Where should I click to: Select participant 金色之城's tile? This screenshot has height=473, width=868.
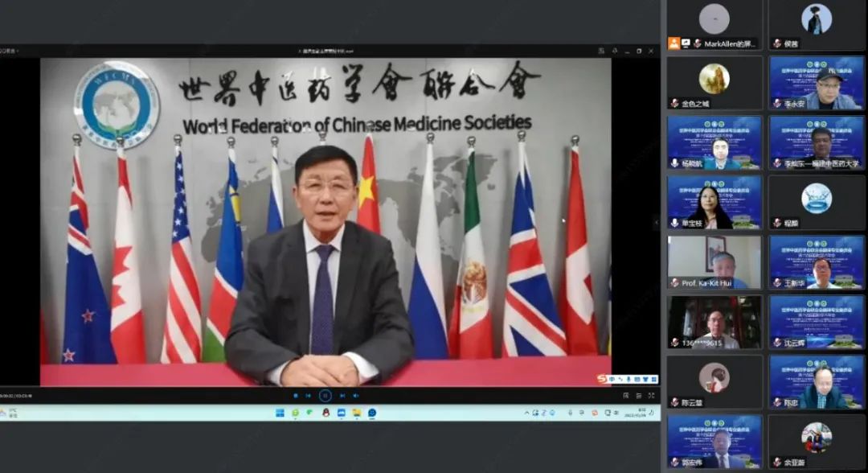click(714, 83)
